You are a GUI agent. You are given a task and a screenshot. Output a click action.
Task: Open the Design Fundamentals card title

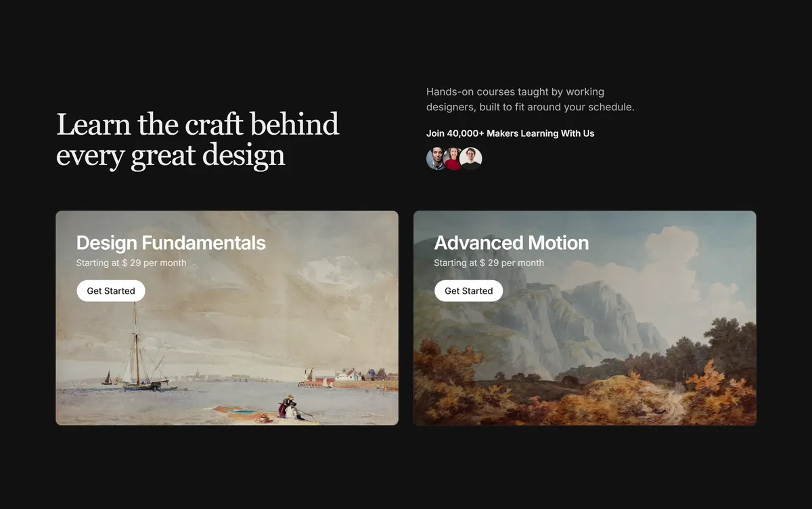tap(171, 242)
